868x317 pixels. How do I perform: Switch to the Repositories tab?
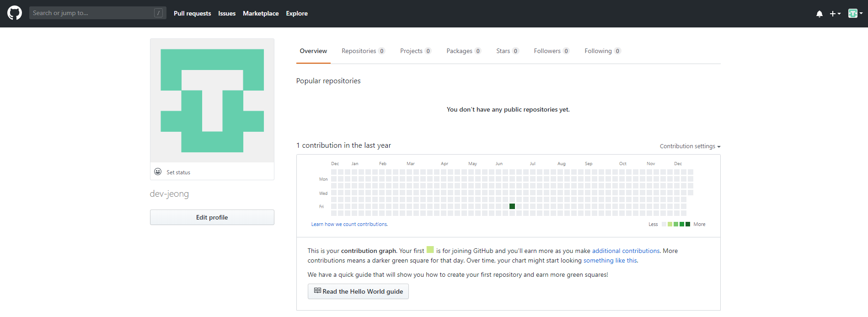coord(363,51)
